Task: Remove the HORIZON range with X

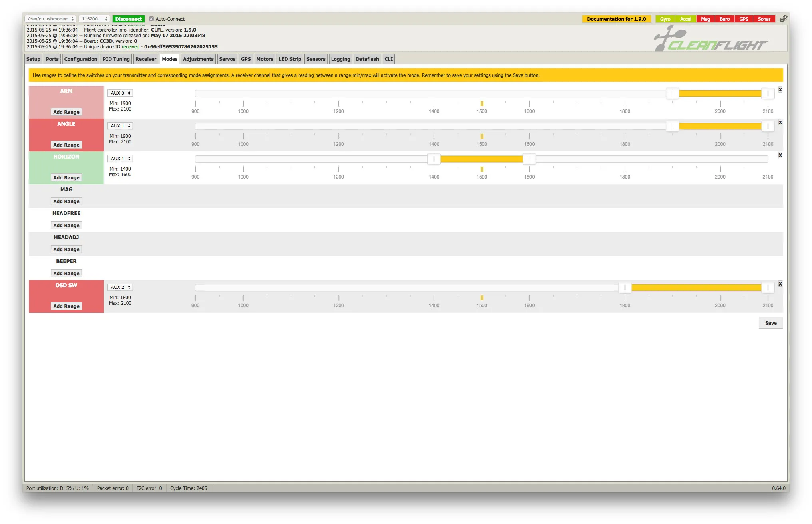Action: (x=780, y=155)
